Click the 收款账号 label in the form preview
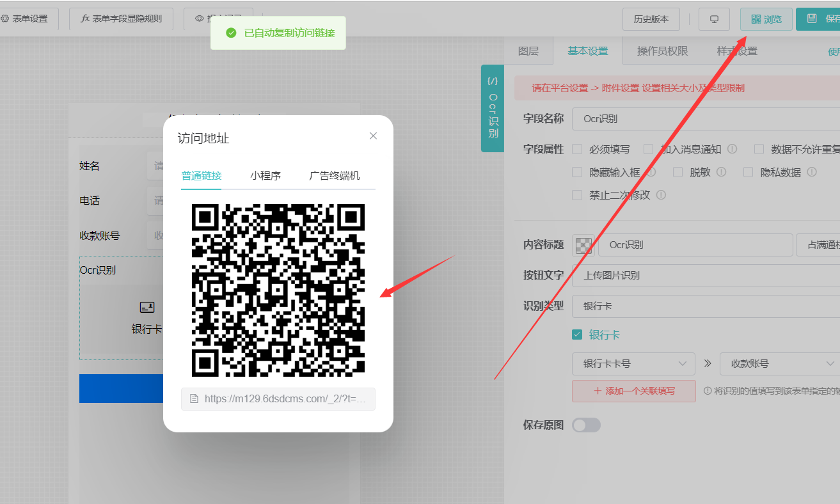 100,235
